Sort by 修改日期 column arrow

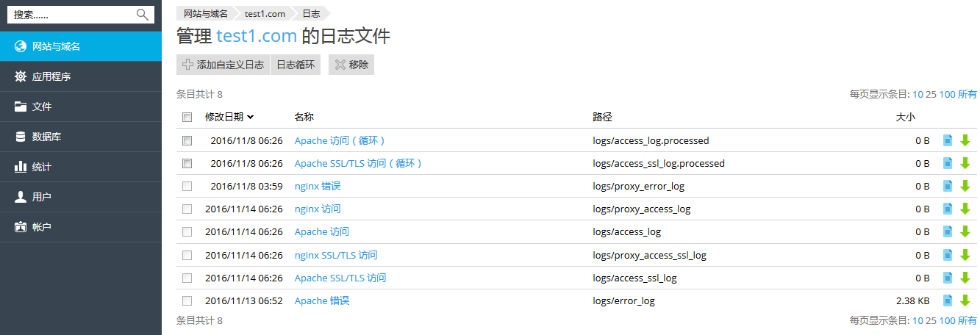coord(251,117)
